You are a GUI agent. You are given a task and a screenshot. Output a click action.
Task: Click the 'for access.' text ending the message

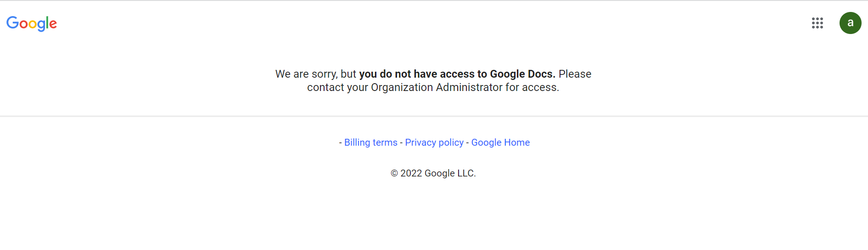[x=532, y=87]
